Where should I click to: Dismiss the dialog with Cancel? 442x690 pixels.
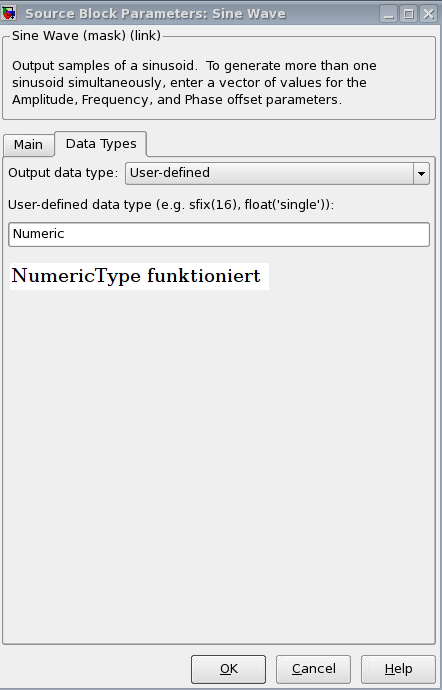[x=313, y=669]
